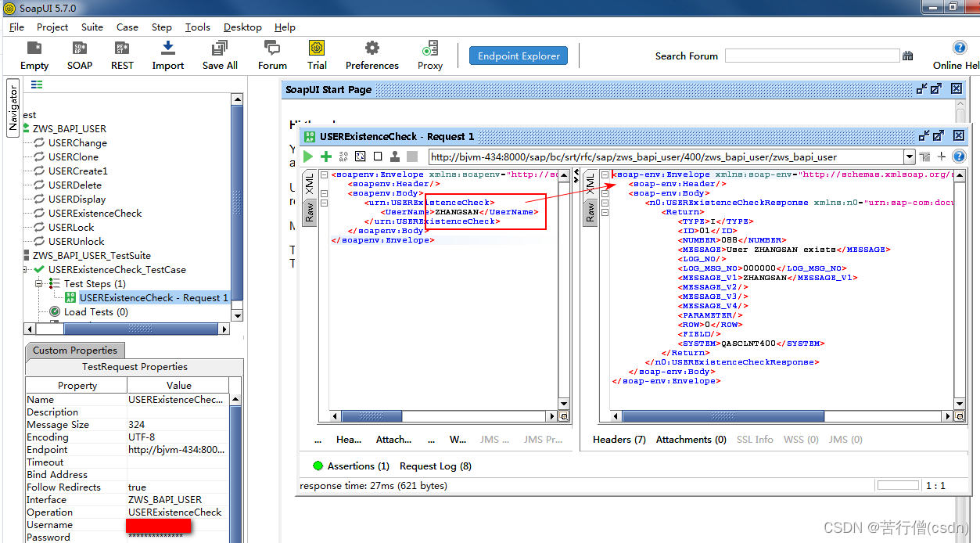Click the Empty project toolbar icon

click(x=34, y=49)
